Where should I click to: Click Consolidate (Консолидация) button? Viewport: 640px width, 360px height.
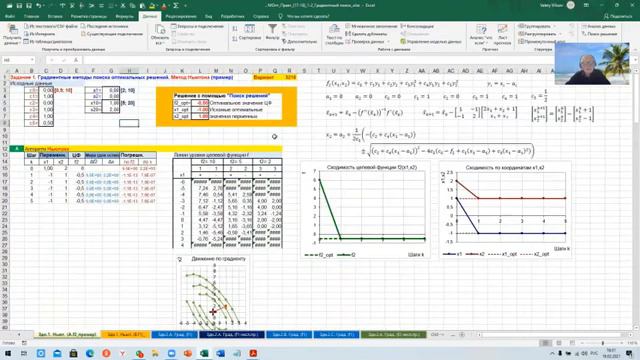coord(417,26)
